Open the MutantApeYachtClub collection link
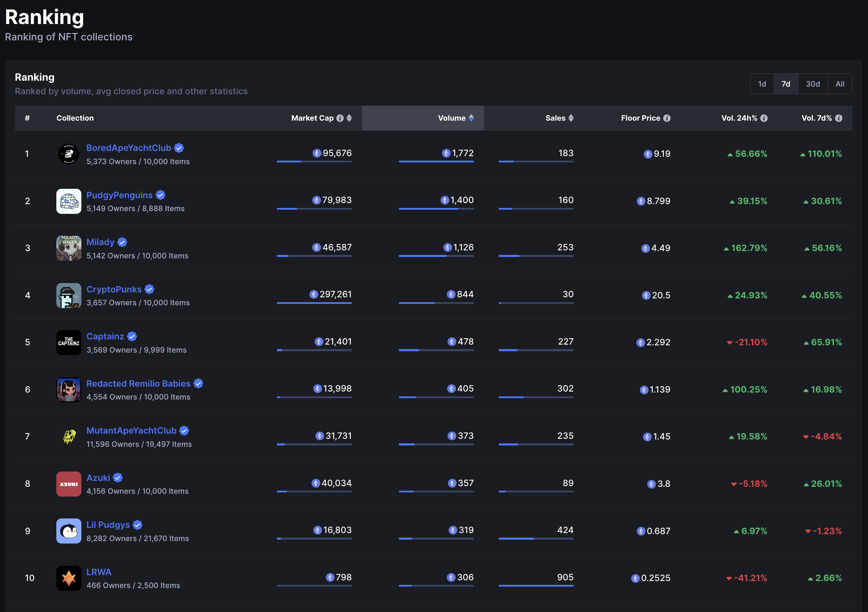Viewport: 868px width, 612px height. click(131, 431)
